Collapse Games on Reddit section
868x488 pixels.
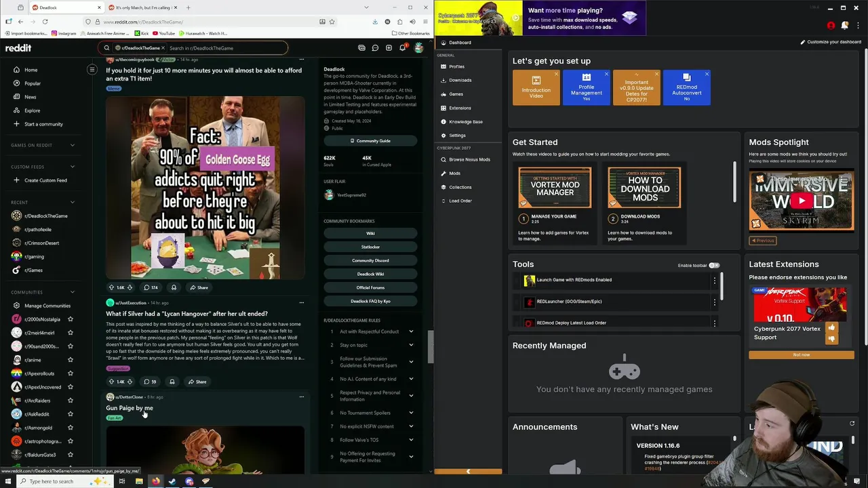coord(73,145)
